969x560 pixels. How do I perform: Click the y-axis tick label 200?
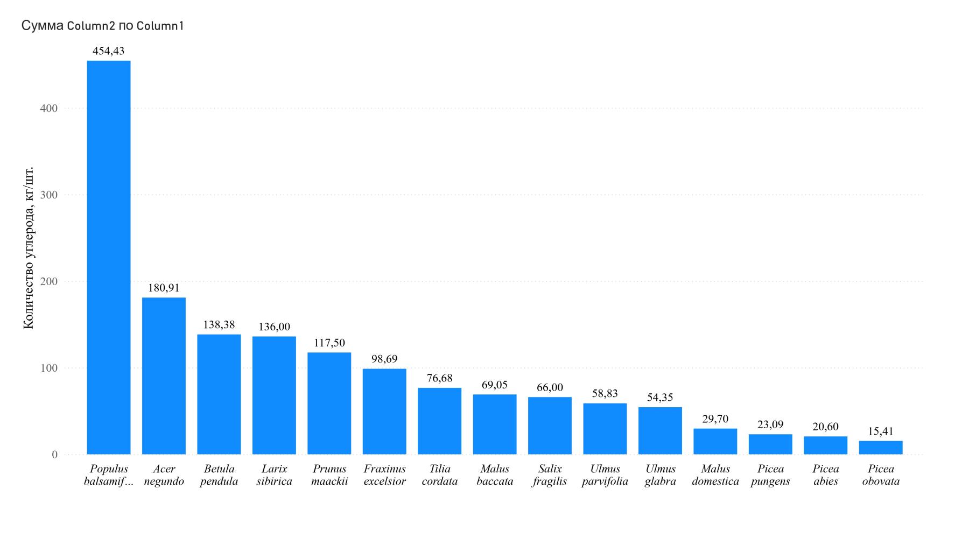(49, 281)
